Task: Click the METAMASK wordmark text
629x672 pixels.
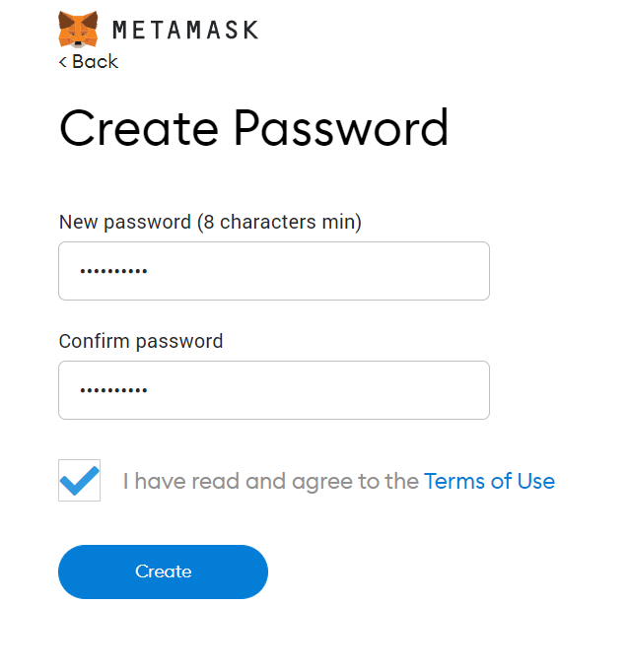Action: click(x=185, y=30)
